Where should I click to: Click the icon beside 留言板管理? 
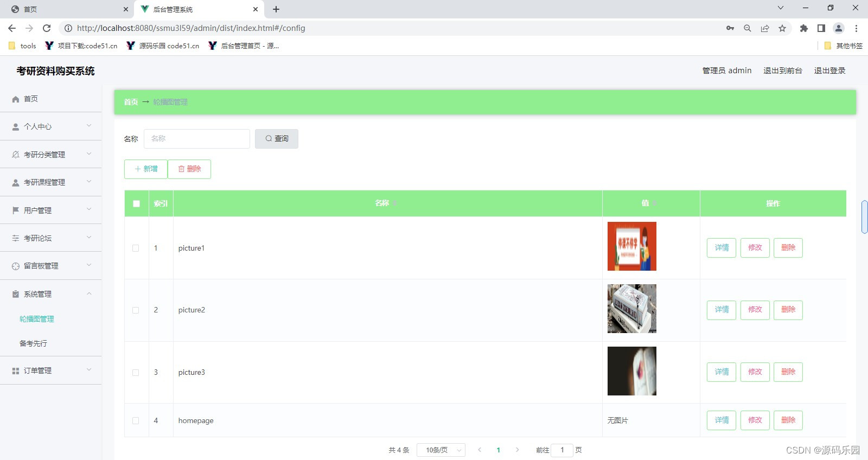pos(16,266)
